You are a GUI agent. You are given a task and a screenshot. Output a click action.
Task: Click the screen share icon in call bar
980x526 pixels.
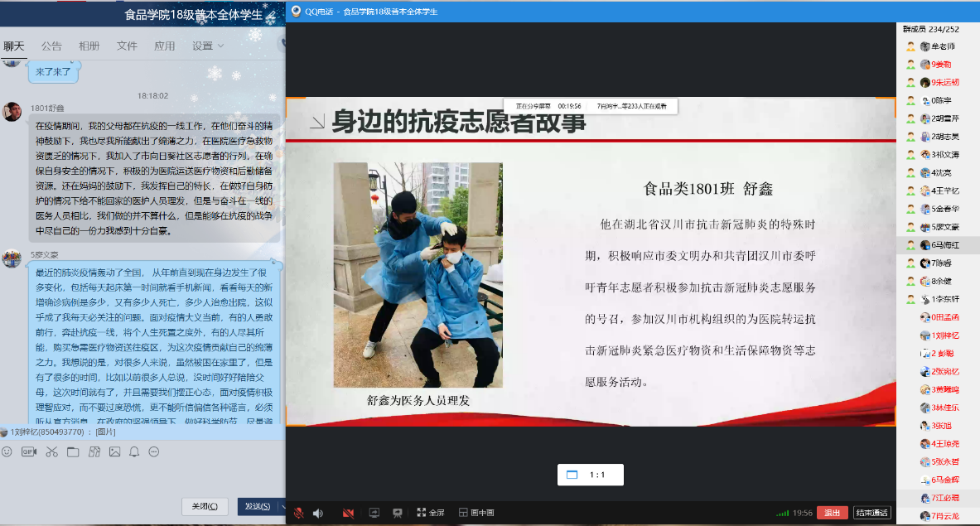[x=374, y=513]
